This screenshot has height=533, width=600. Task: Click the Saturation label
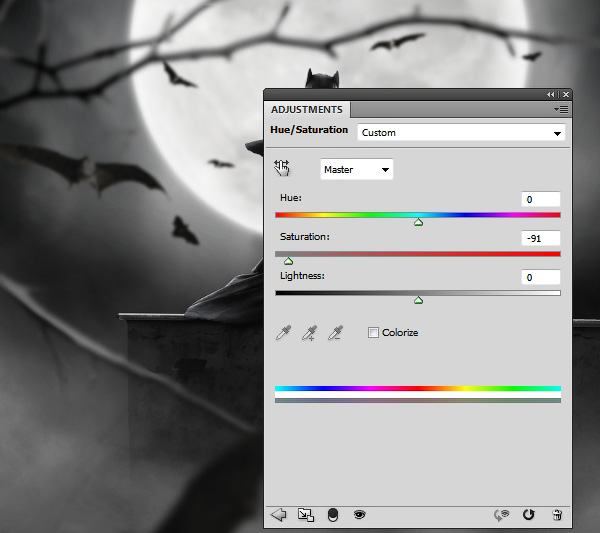(305, 237)
